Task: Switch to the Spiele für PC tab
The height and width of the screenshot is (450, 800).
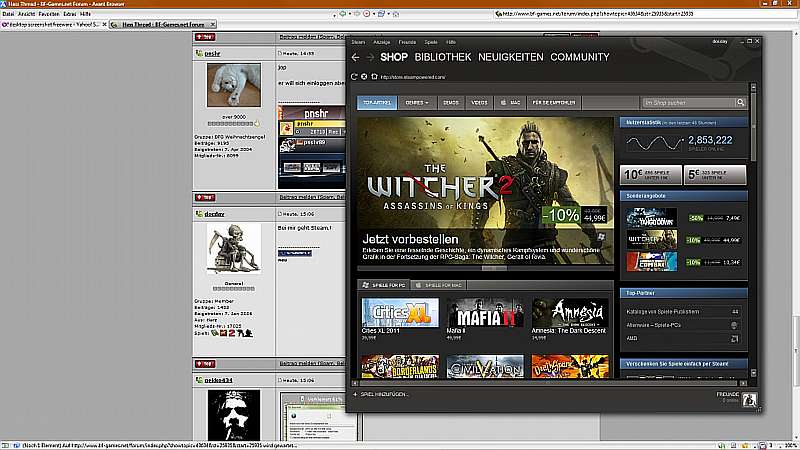Action: tap(384, 285)
